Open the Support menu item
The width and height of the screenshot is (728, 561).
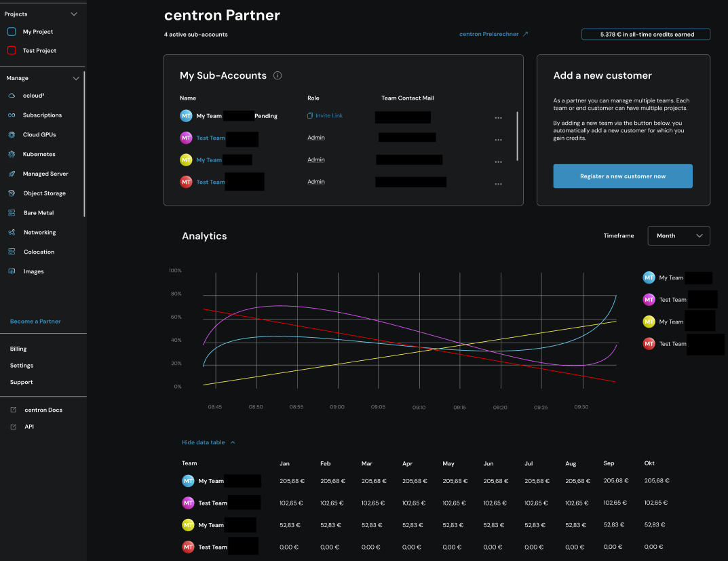click(21, 383)
